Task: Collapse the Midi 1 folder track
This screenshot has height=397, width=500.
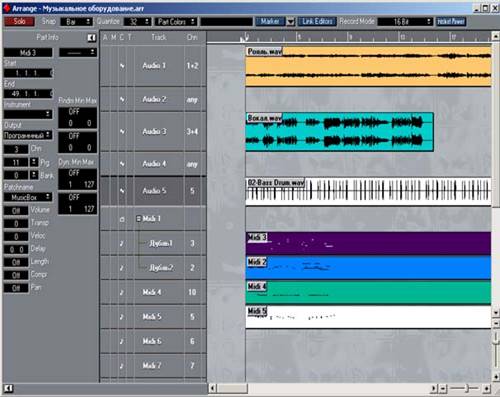Action: (138, 219)
